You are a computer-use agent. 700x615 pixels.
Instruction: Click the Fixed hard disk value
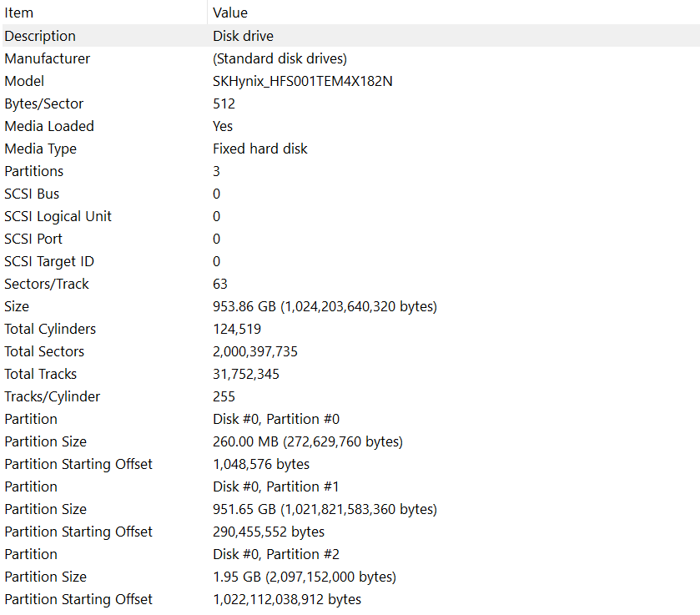(x=260, y=149)
